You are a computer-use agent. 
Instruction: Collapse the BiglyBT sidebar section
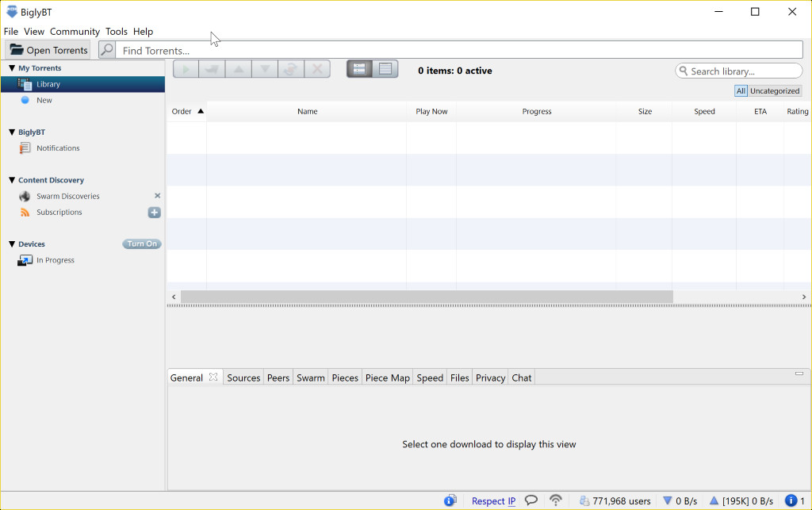click(12, 132)
